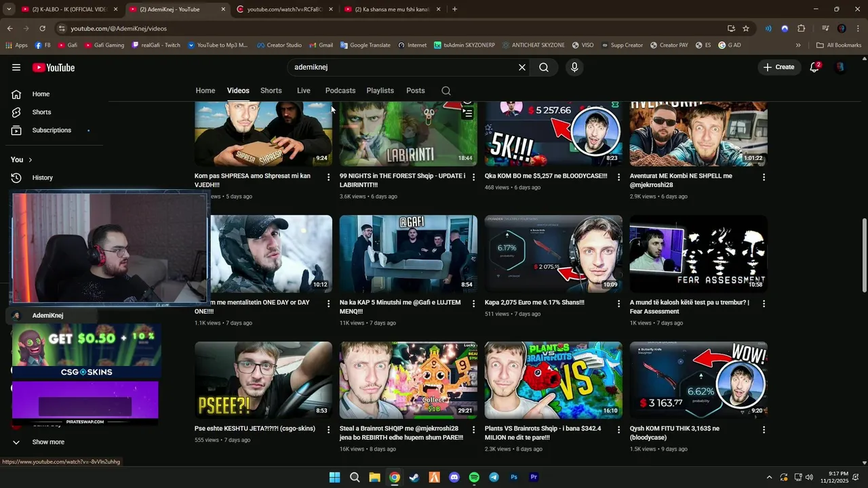Switch to channel Shorts tab
868x488 pixels.
pyautogui.click(x=271, y=91)
